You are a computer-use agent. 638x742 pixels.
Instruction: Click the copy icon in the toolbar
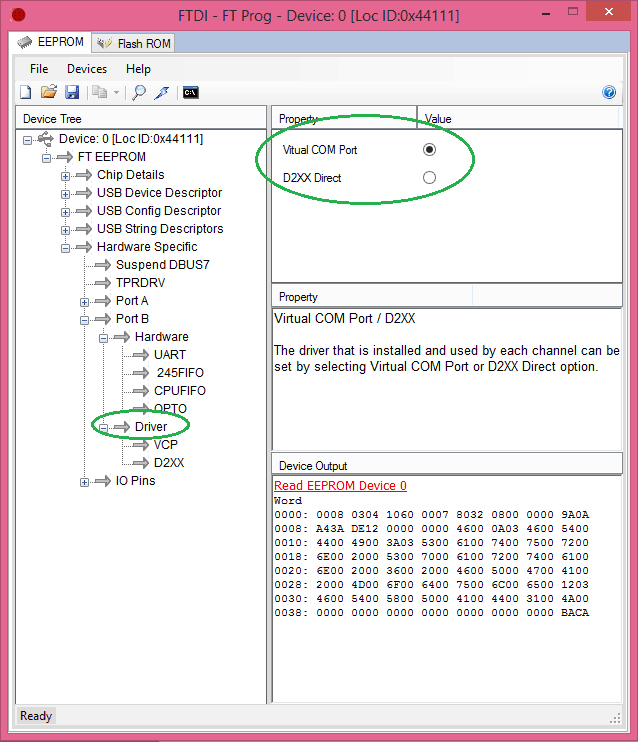(100, 92)
